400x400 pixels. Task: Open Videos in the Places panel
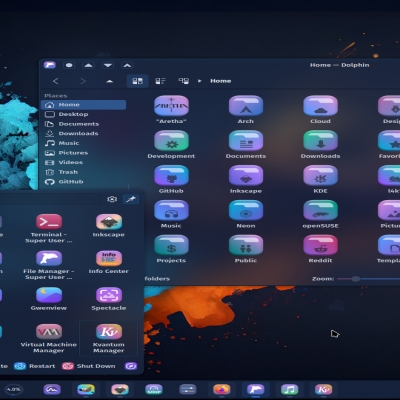[83, 163]
